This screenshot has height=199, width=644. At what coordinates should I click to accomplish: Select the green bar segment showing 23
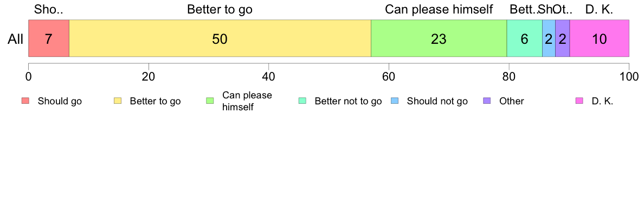(x=439, y=38)
